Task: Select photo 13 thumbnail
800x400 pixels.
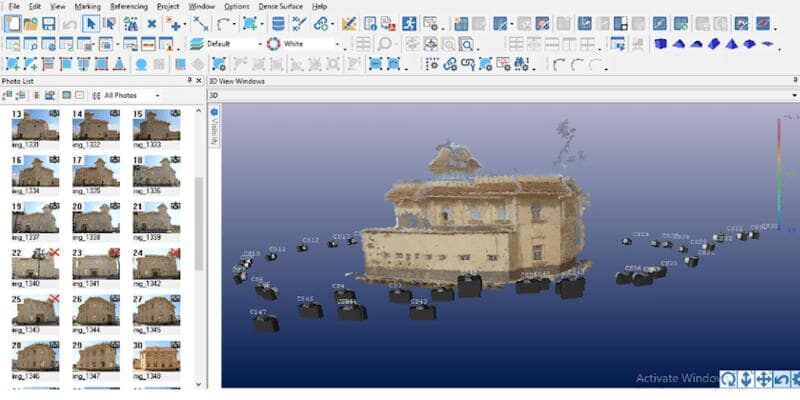Action: click(x=35, y=125)
